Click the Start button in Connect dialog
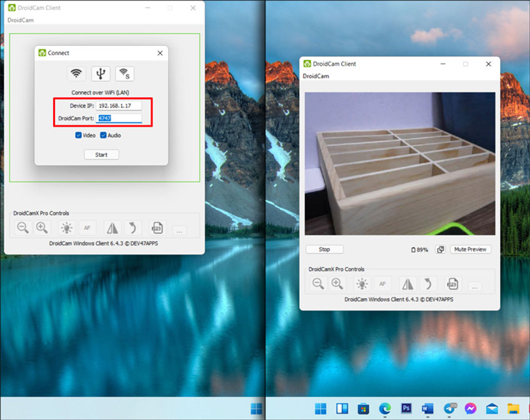Screen dimensions: 530x420 pyautogui.click(x=101, y=155)
